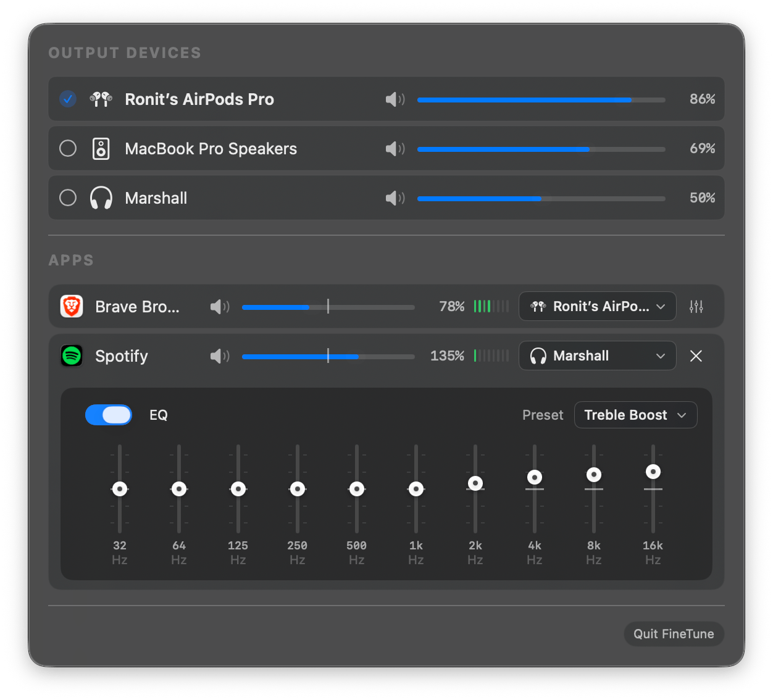Click the 69% volume value

coord(702,148)
